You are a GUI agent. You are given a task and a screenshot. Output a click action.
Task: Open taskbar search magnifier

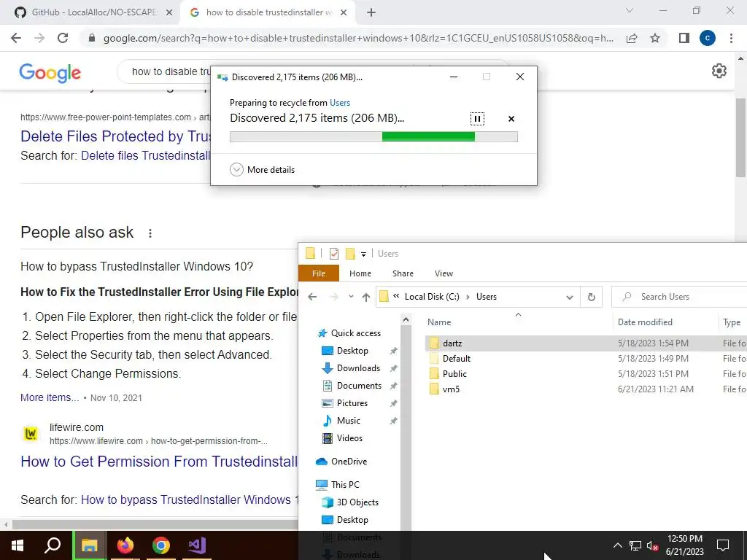53,545
